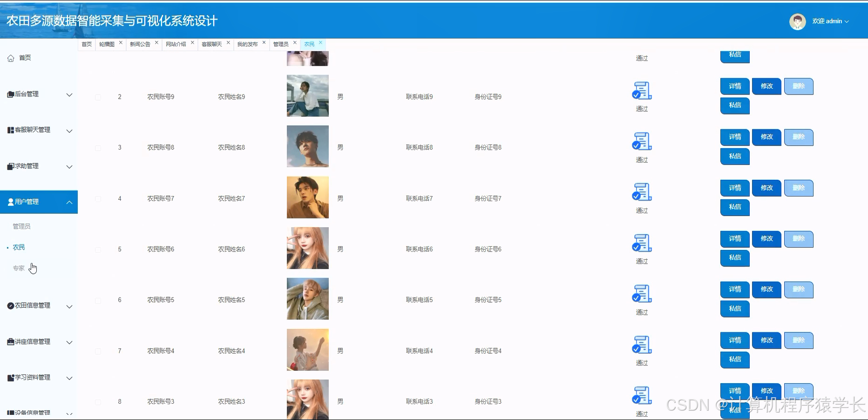Click 修改 button for 农民账号8
Screen dimensions: 868x420
766,137
